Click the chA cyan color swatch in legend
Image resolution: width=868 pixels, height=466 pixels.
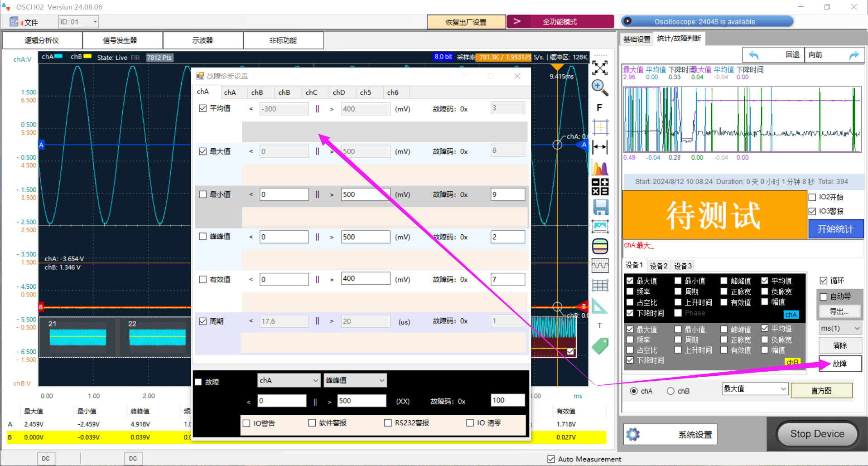[x=58, y=57]
